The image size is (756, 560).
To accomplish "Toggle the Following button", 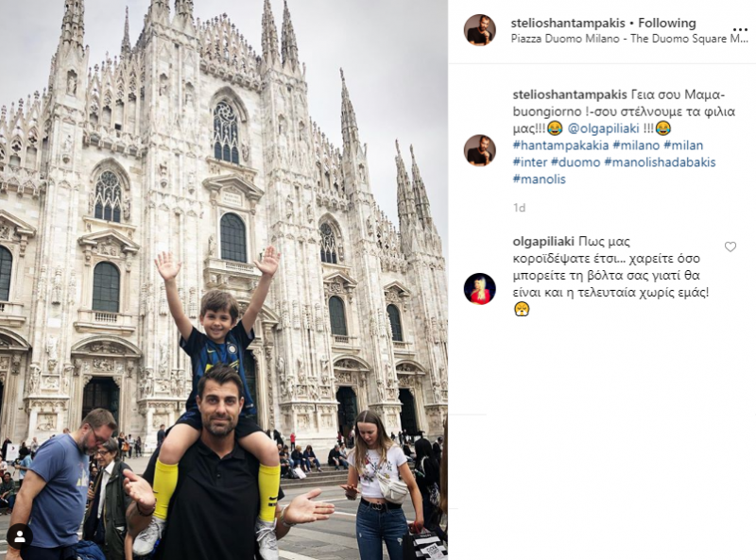I will [x=667, y=23].
